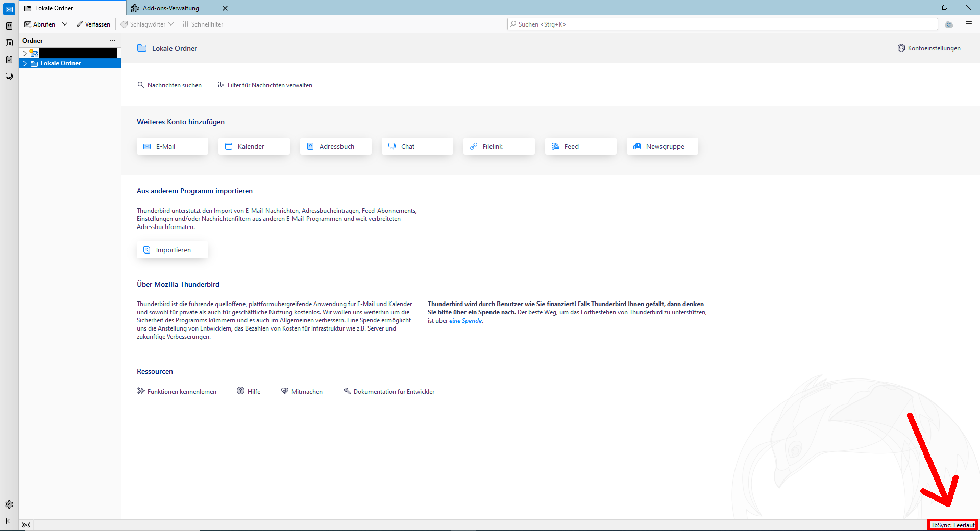Open the hamburger application menu

pos(969,24)
